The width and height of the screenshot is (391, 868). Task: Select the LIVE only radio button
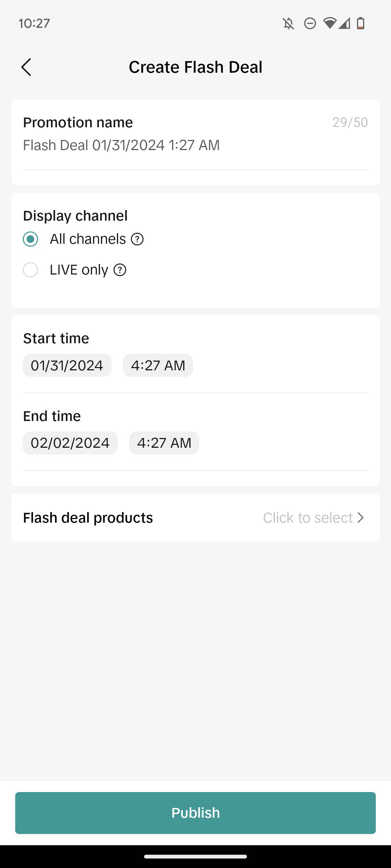pos(30,270)
